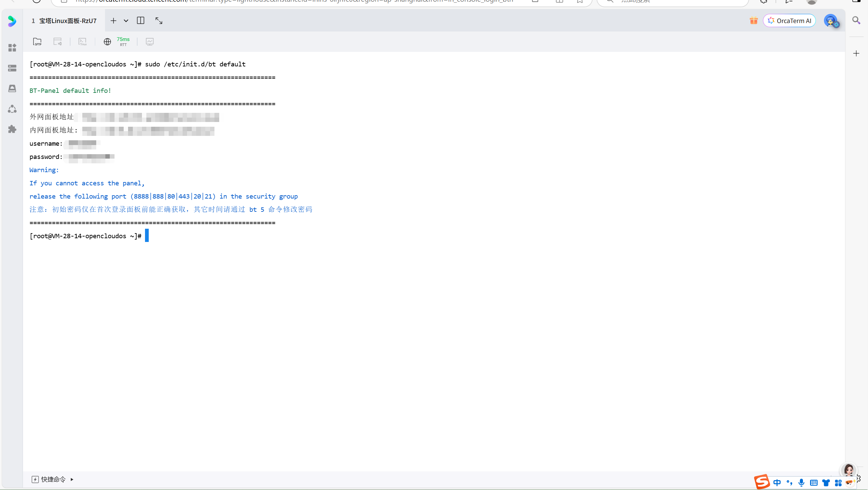Add a new terminal tab
Screen dimensions: 868x490
point(113,21)
